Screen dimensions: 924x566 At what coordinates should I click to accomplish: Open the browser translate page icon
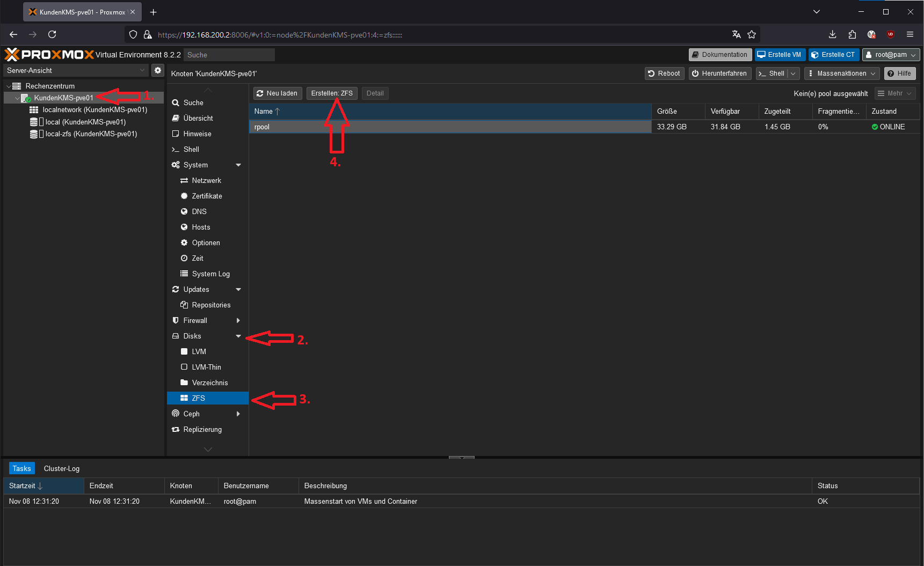coord(736,34)
